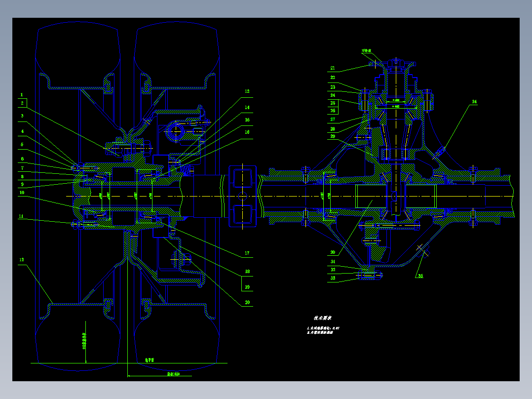
Task: Click part callout number 13
Action: click(x=247, y=91)
